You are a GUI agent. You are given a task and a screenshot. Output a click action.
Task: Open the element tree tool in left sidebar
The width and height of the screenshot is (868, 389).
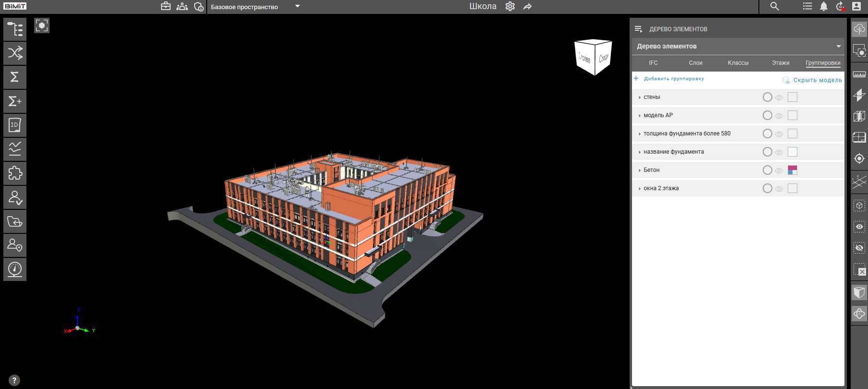(x=15, y=29)
